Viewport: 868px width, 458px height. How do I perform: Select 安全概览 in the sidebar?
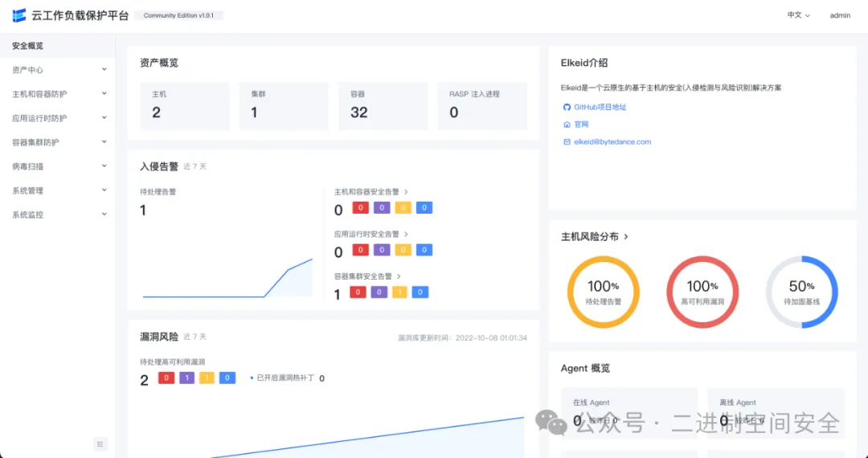pyautogui.click(x=28, y=46)
